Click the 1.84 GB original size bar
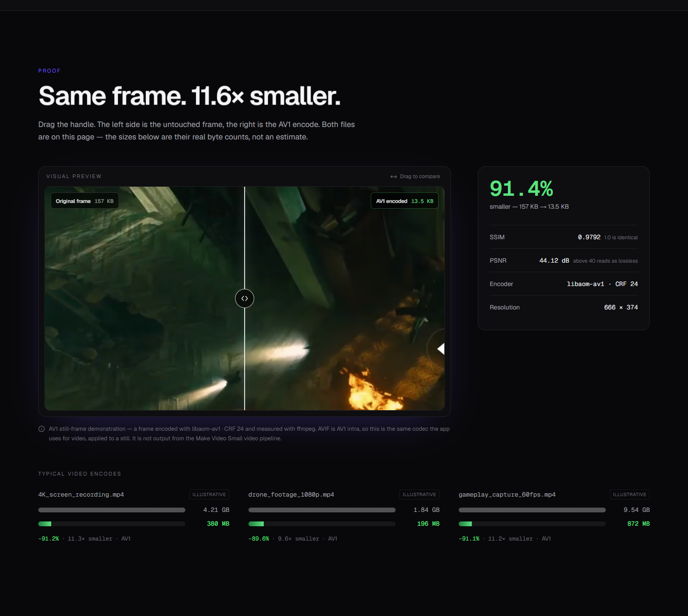The image size is (688, 616). click(x=322, y=510)
